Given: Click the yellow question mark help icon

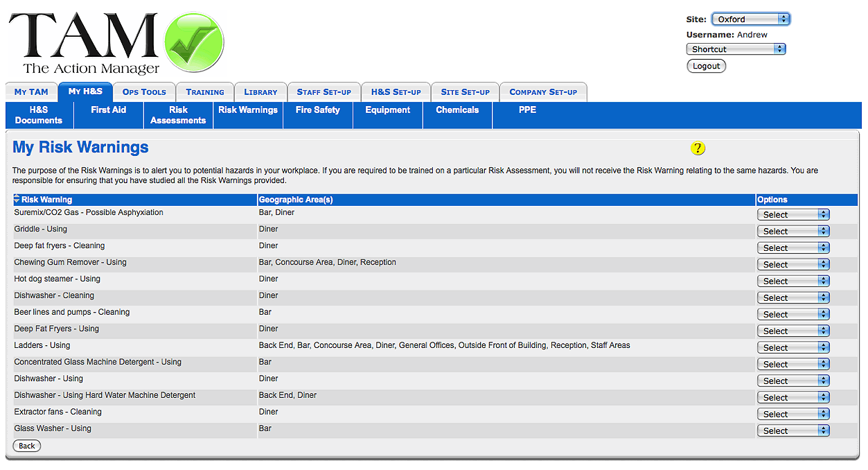Looking at the screenshot, I should pyautogui.click(x=698, y=148).
